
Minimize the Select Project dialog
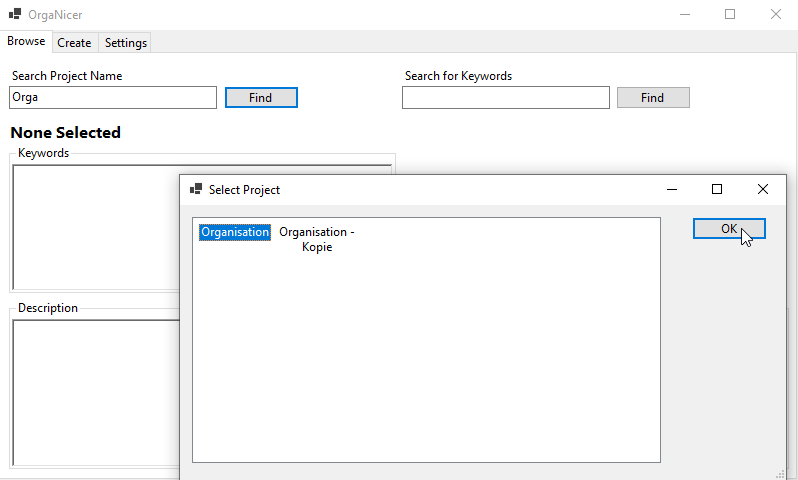click(671, 189)
